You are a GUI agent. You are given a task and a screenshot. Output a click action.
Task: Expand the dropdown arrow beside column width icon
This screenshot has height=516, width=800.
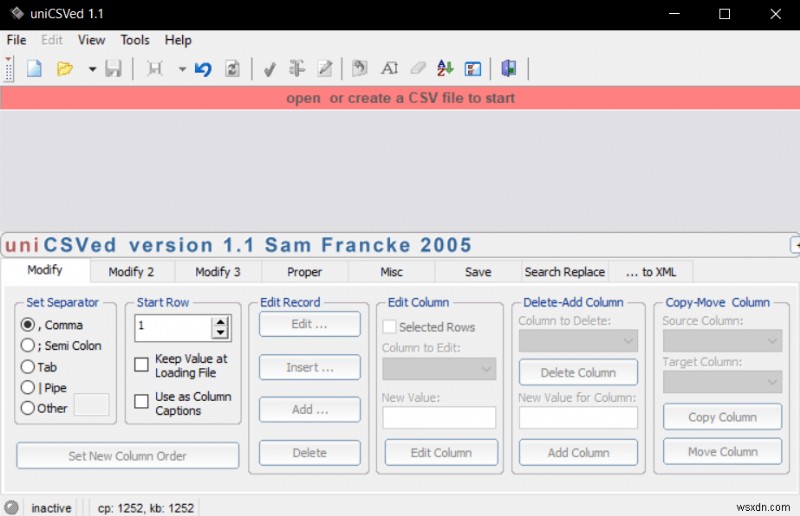[x=182, y=69]
